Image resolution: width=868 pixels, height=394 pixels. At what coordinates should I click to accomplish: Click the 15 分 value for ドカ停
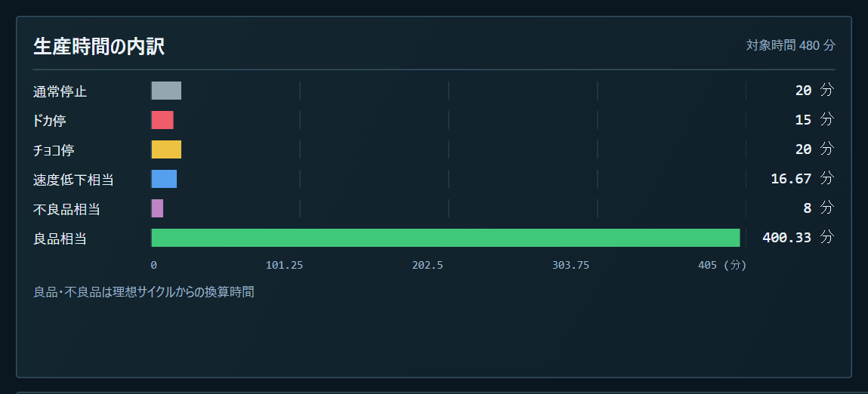(x=814, y=119)
